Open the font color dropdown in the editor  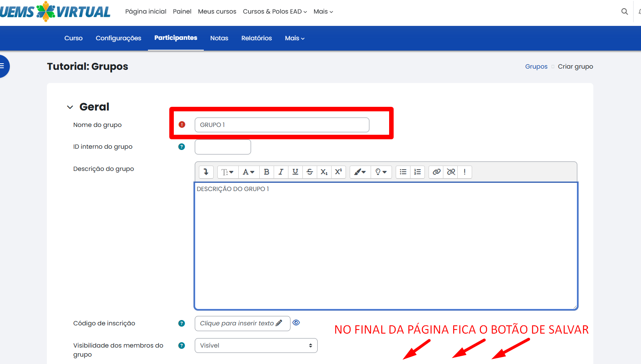(x=249, y=172)
